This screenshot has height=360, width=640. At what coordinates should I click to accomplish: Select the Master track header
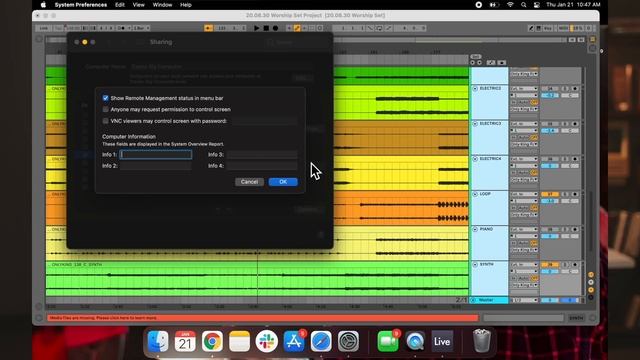[489, 300]
